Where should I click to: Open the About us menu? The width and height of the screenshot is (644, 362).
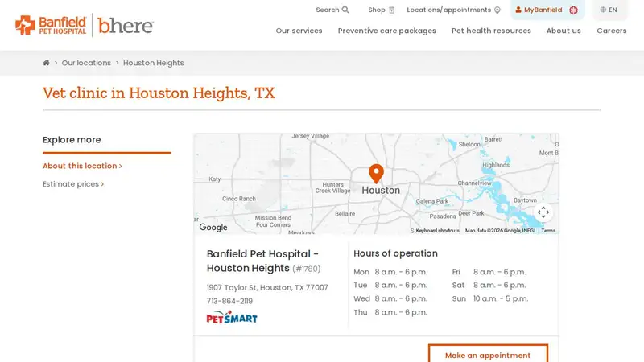pos(563,31)
